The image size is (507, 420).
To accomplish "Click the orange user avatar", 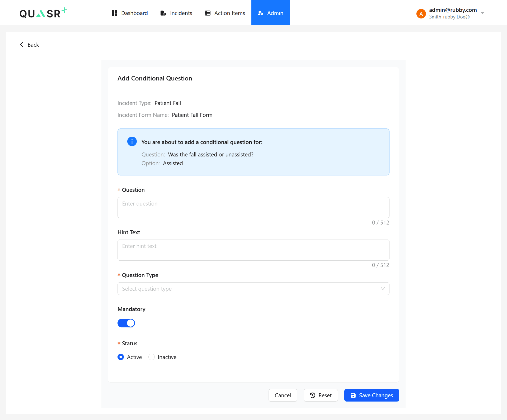I will (x=421, y=14).
